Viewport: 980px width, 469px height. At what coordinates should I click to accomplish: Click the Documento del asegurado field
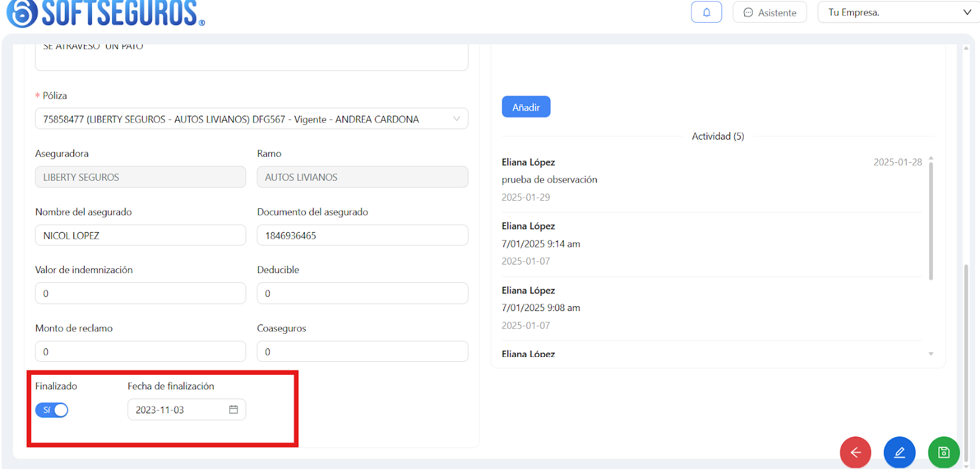coord(363,236)
